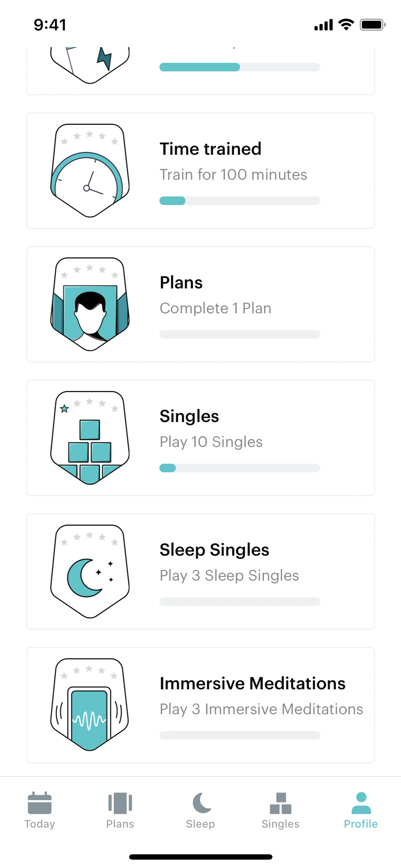Tap the Play 10 Singles progress bar
401x868 pixels.
click(240, 468)
